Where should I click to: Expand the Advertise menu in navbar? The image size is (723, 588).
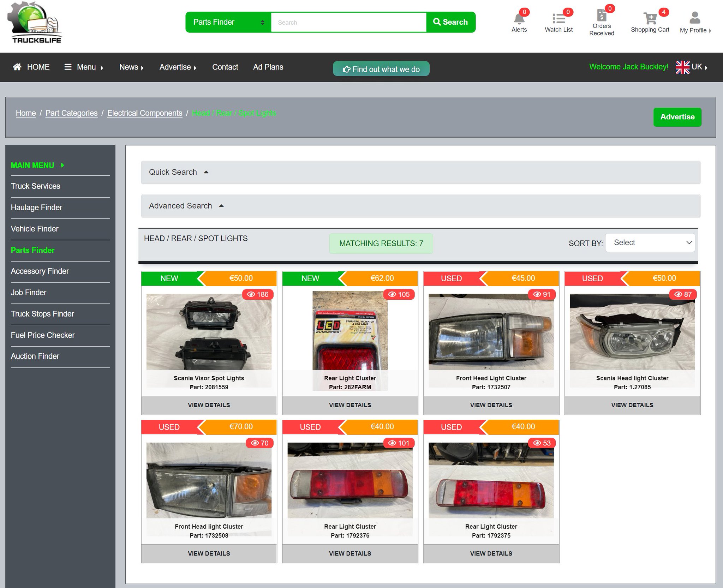point(178,67)
